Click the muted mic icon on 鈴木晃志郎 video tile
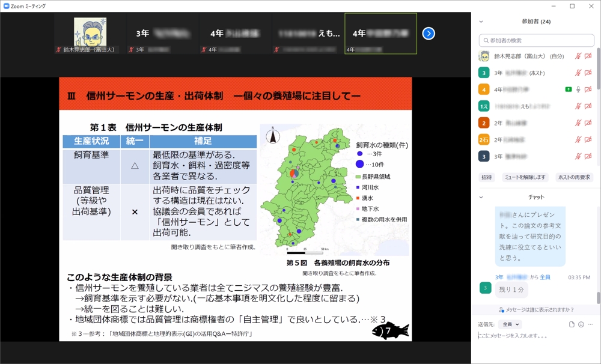601x364 pixels. pos(59,50)
